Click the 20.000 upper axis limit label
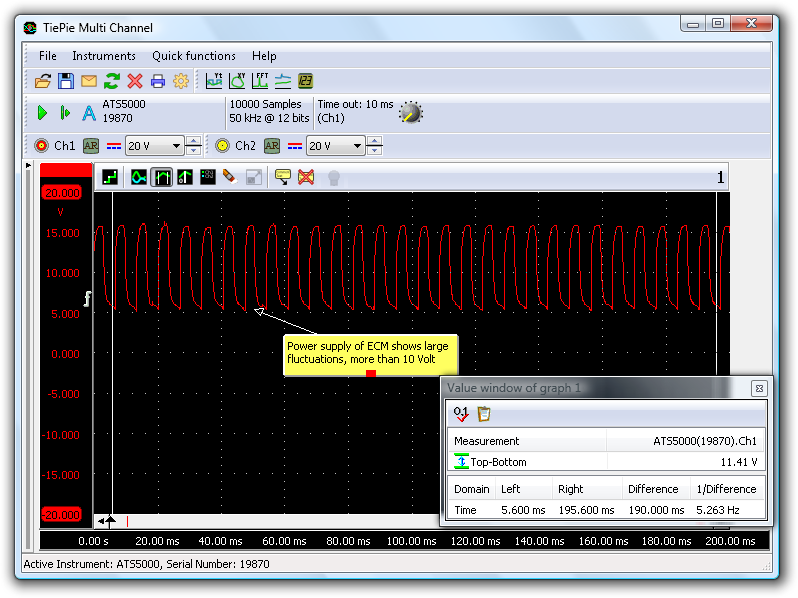The width and height of the screenshot is (798, 598). click(62, 193)
